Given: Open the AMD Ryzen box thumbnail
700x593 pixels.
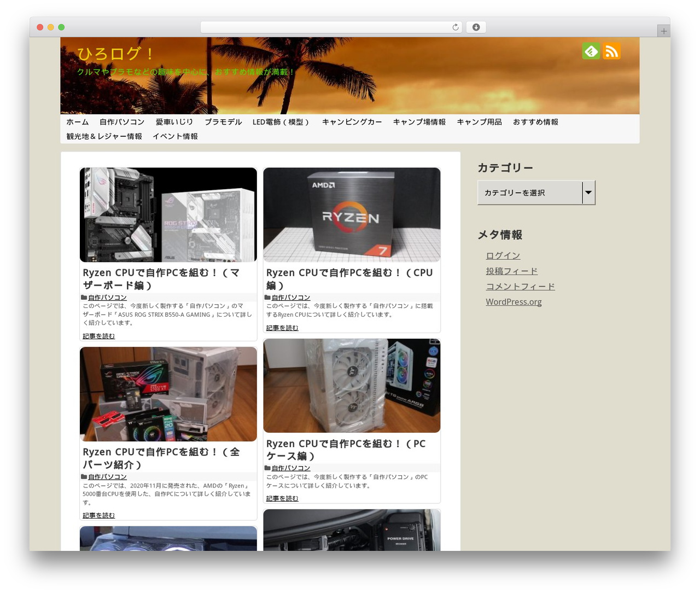Looking at the screenshot, I should pyautogui.click(x=352, y=215).
